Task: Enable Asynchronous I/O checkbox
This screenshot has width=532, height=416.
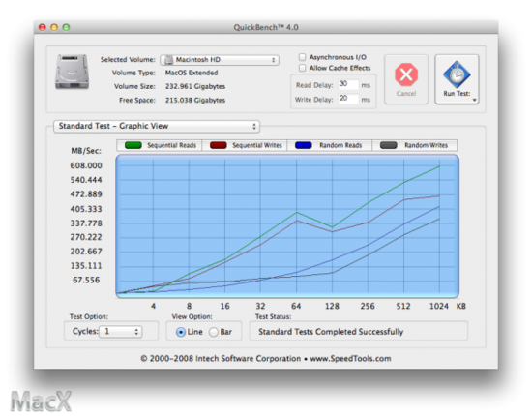Action: [302, 57]
